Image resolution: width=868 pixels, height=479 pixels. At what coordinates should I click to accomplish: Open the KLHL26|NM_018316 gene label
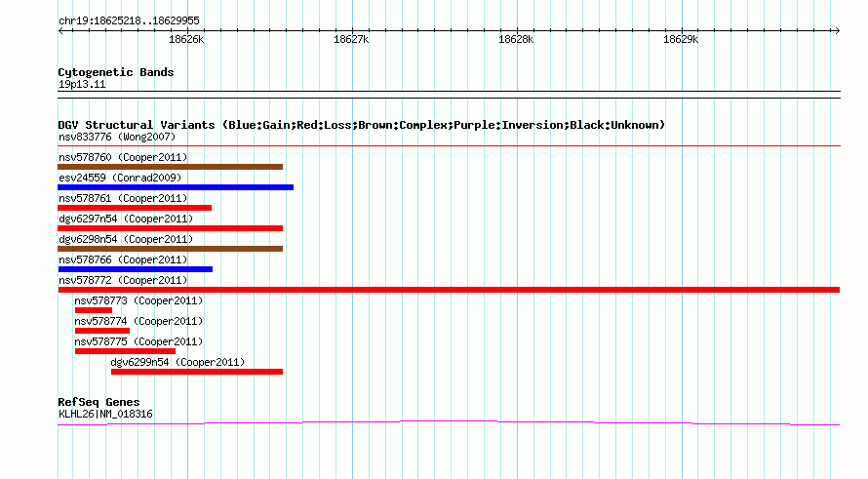(x=105, y=415)
